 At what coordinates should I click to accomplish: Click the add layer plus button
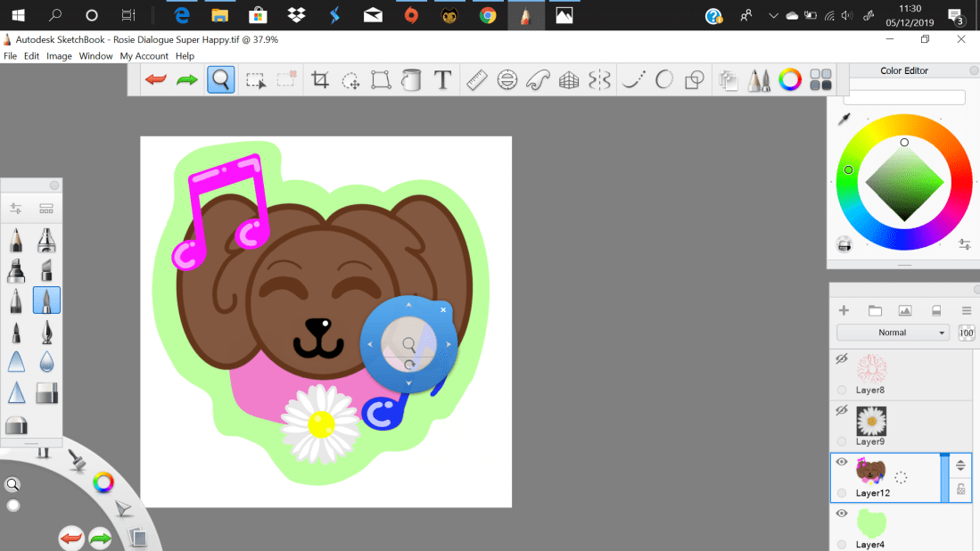(x=844, y=310)
